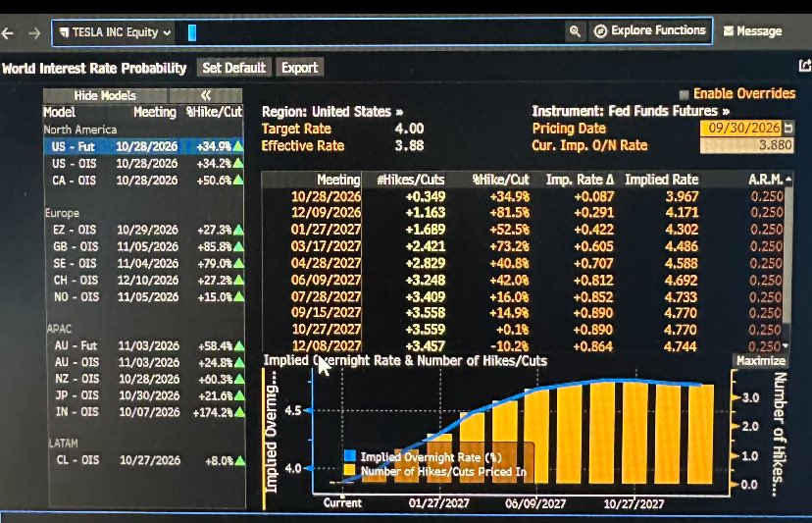Click the Imp. Rate Δ column header
Screen dimensions: 812x523
[x=580, y=180]
